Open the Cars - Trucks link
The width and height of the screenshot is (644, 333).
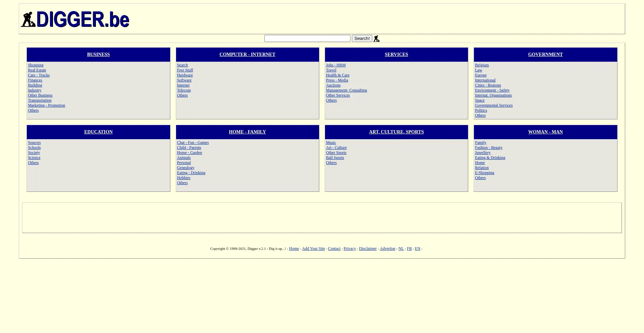(39, 75)
